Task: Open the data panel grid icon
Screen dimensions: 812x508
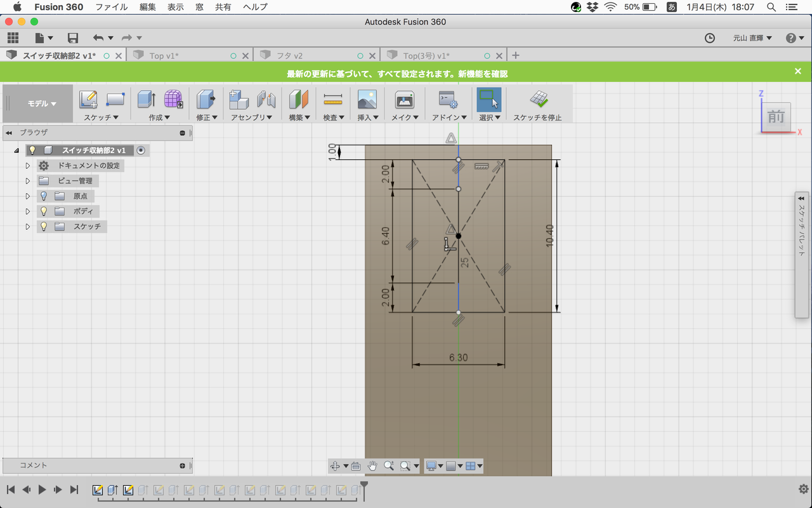Action: tap(13, 38)
